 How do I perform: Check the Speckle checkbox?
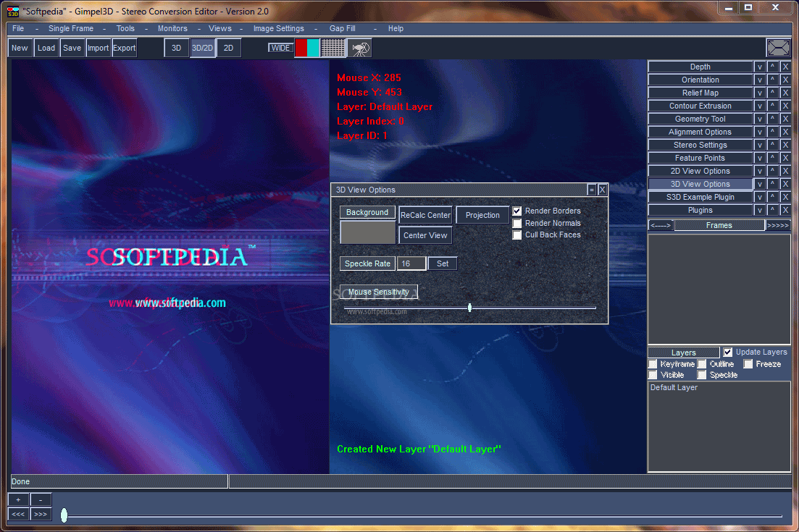click(x=702, y=375)
